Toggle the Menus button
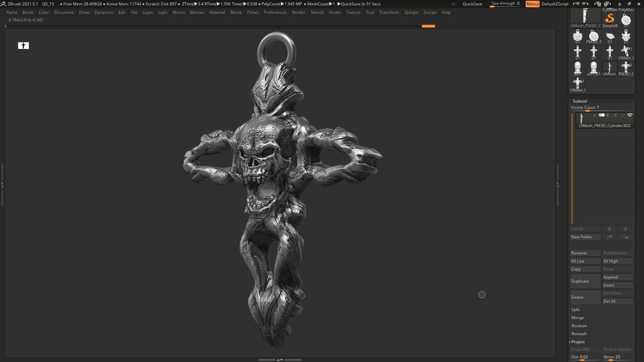The width and height of the screenshot is (644, 362). [533, 4]
